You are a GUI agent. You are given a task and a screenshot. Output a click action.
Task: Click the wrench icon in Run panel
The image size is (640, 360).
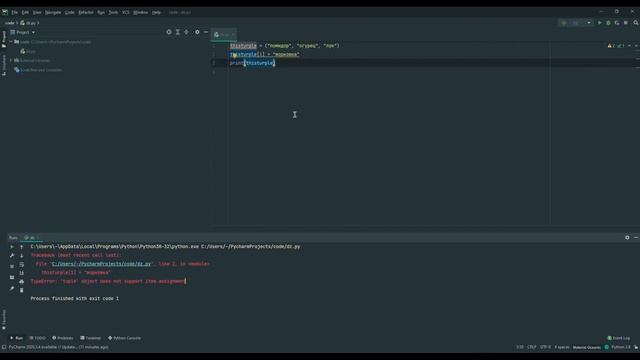click(12, 256)
